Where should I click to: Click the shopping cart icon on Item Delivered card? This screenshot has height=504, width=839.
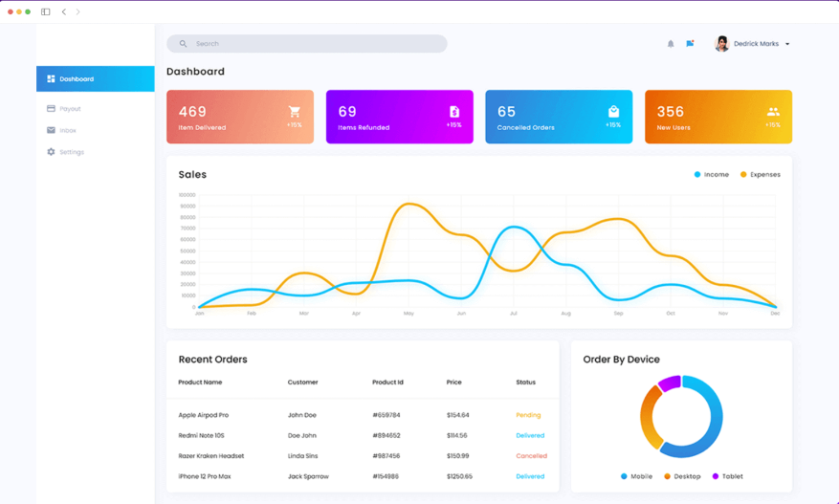[x=295, y=112]
